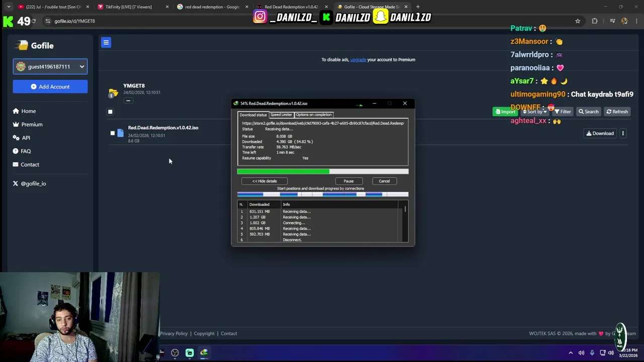Screen dimensions: 644x362
Task: Open the FAQ sidebar link
Action: pos(22,151)
